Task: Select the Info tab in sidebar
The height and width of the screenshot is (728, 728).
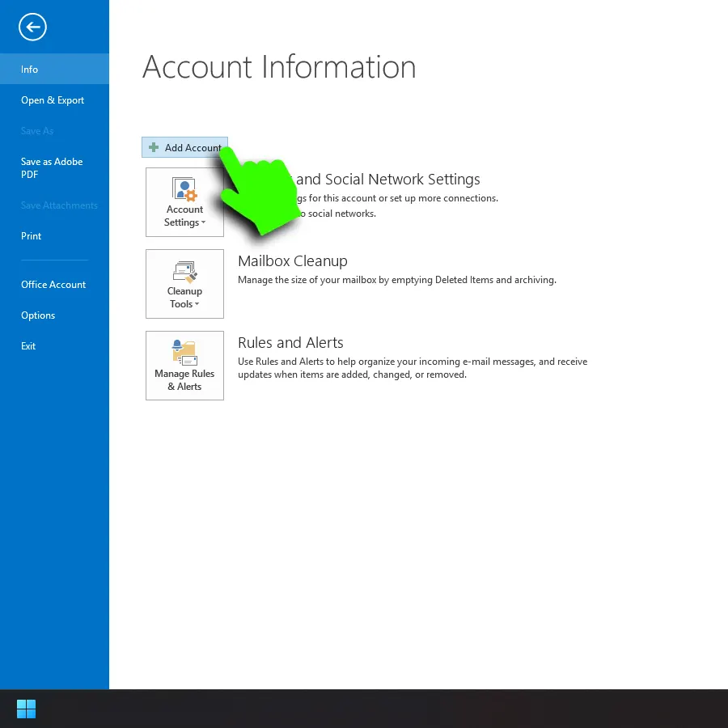Action: pos(30,70)
